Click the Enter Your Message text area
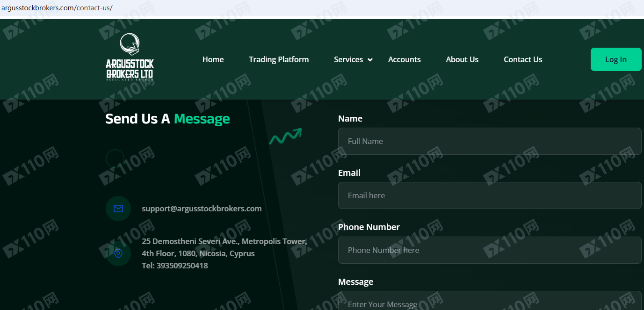 pos(489,303)
